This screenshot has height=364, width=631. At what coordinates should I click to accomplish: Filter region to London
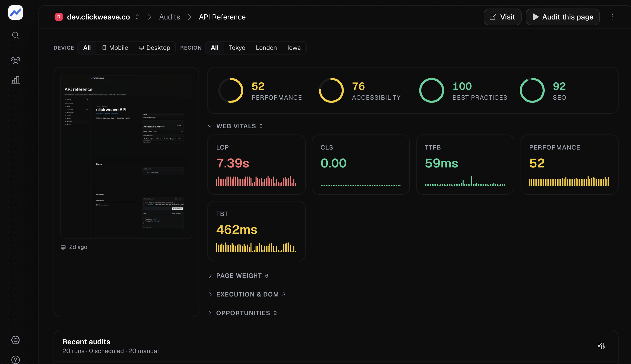pos(266,48)
